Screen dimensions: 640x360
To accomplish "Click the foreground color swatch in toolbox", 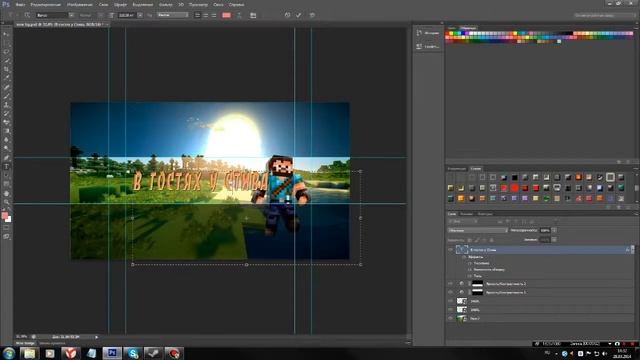I will tap(4, 215).
